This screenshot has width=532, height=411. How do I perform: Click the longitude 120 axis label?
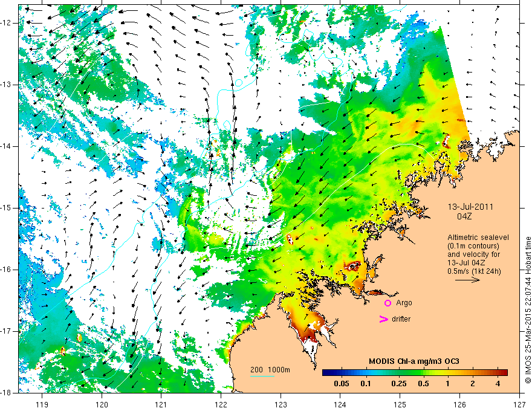[102, 404]
